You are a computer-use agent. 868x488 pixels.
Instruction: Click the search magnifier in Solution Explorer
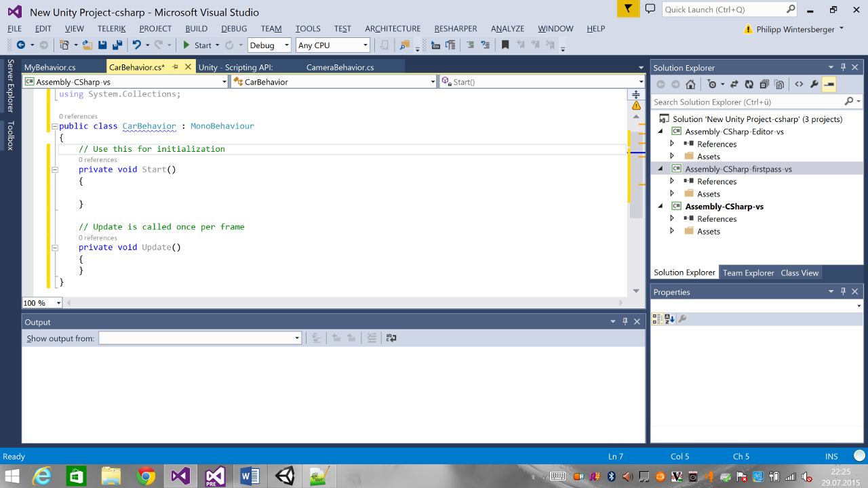[x=849, y=102]
